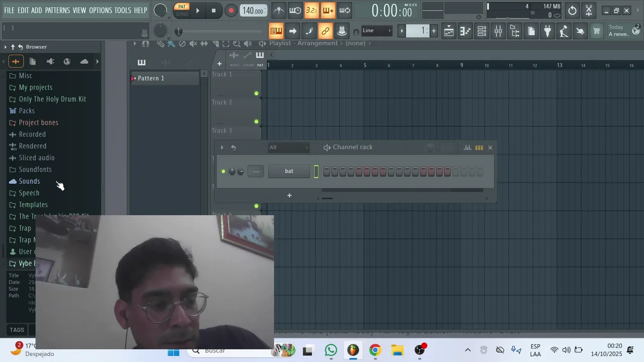The height and width of the screenshot is (362, 644).
Task: Toggle the link/multilink controllers icon
Action: (x=326, y=31)
